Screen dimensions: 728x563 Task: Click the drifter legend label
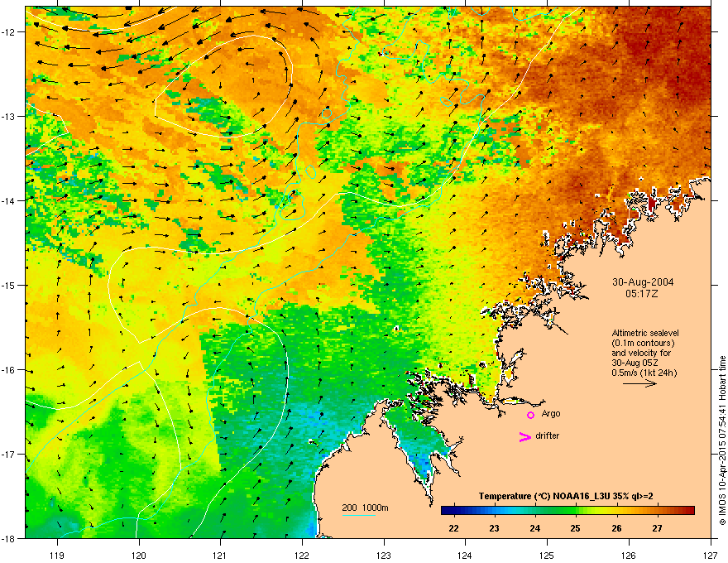click(547, 435)
